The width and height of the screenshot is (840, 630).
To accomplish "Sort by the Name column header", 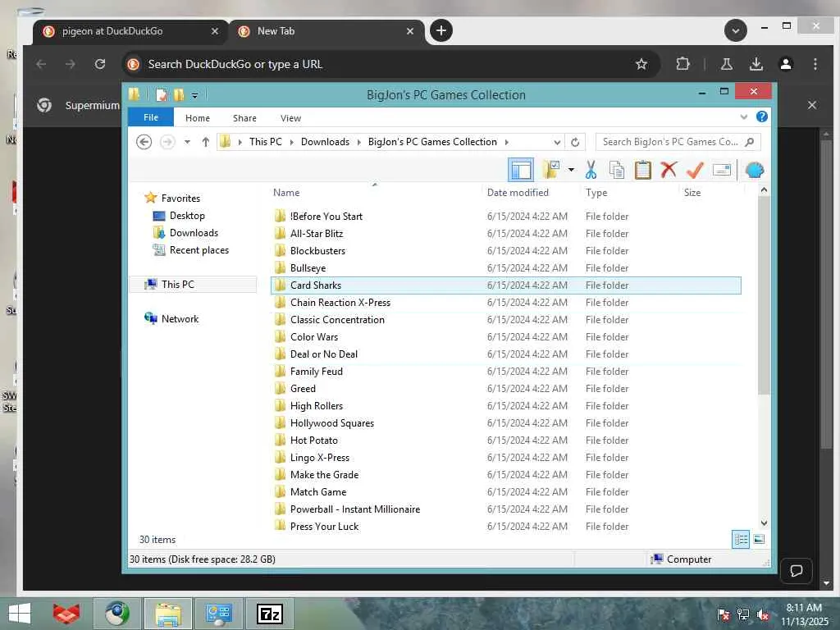I will pyautogui.click(x=286, y=193).
